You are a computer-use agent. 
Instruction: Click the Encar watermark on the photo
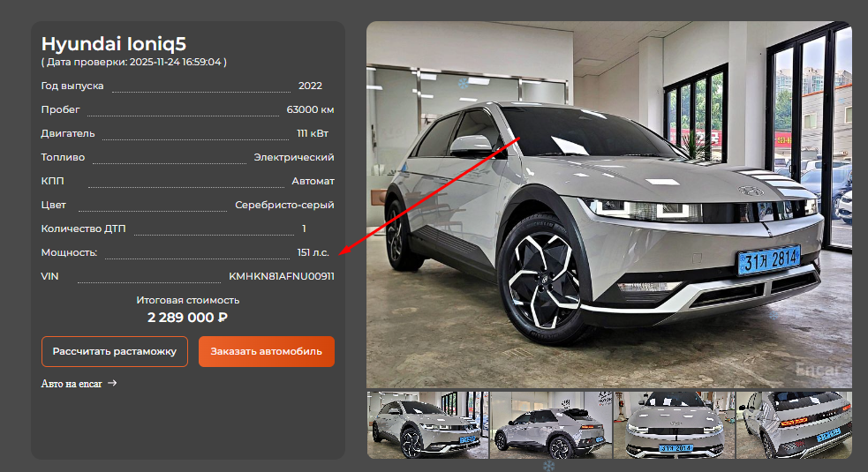point(817,370)
